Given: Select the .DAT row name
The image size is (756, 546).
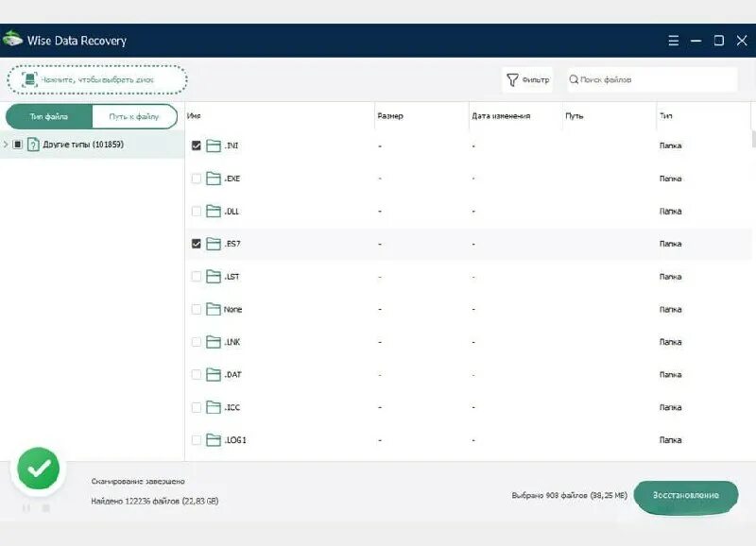Looking at the screenshot, I should tap(232, 374).
